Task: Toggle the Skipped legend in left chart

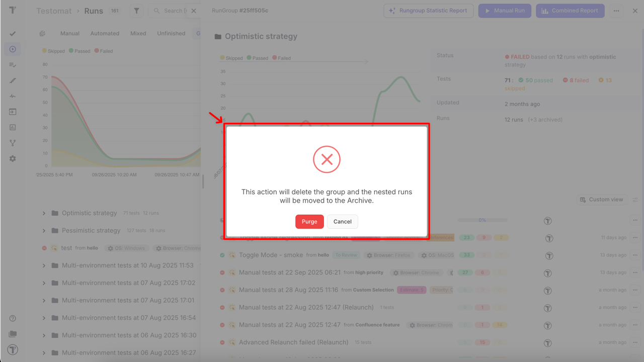Action: [x=53, y=51]
